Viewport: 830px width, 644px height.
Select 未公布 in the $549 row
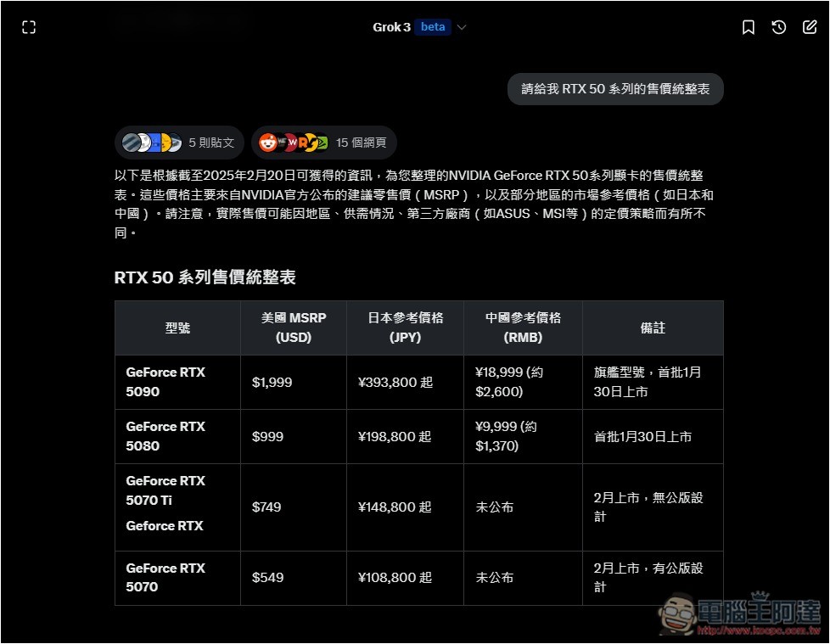pos(523,578)
